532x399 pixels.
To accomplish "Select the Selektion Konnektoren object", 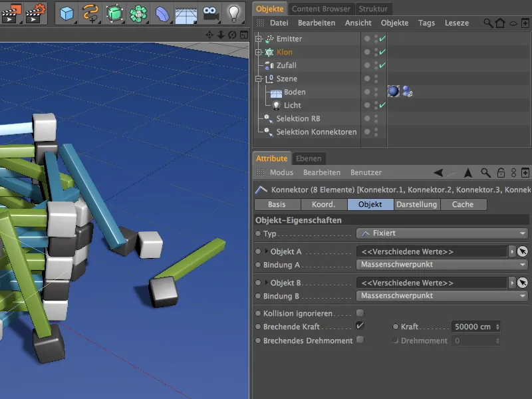I will [317, 132].
